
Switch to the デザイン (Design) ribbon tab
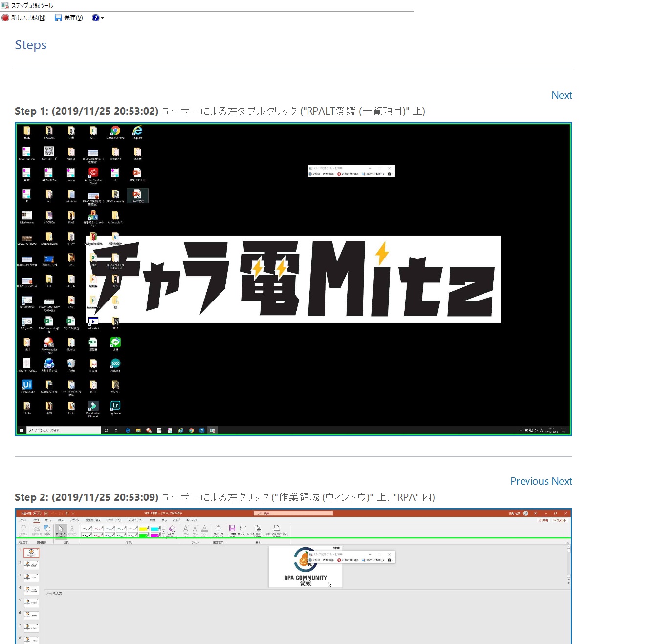[x=74, y=520]
